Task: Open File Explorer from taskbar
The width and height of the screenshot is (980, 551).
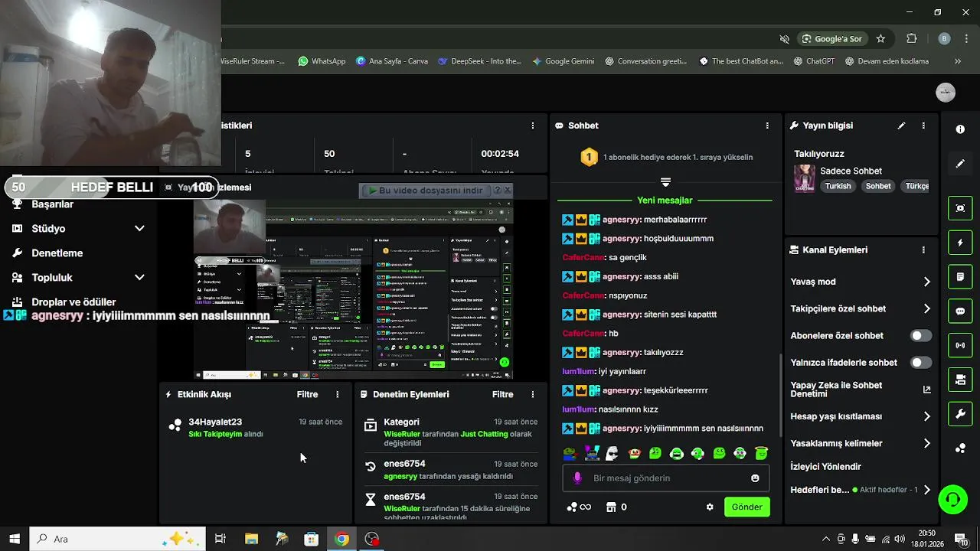Action: point(251,539)
